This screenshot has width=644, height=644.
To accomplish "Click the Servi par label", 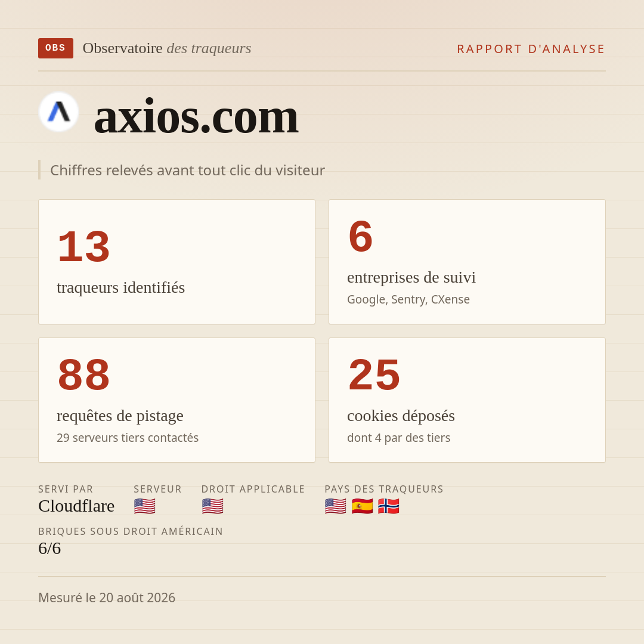I will tap(66, 489).
